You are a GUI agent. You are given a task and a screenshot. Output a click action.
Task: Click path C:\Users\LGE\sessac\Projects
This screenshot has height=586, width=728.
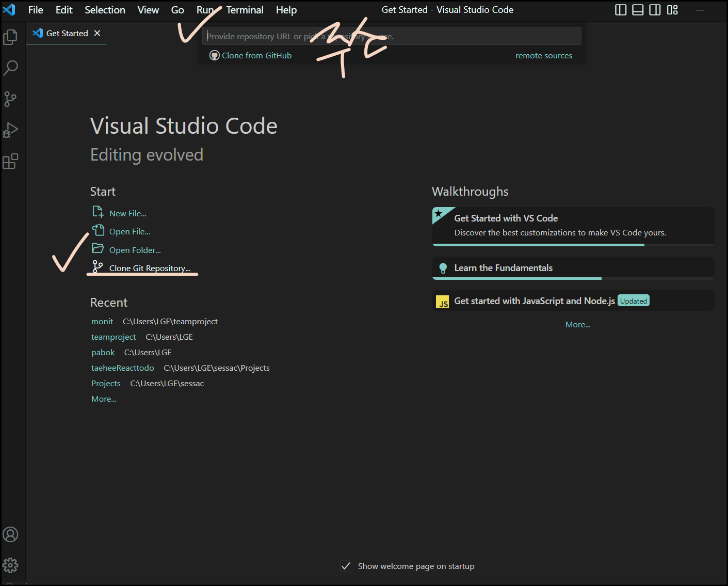point(217,368)
